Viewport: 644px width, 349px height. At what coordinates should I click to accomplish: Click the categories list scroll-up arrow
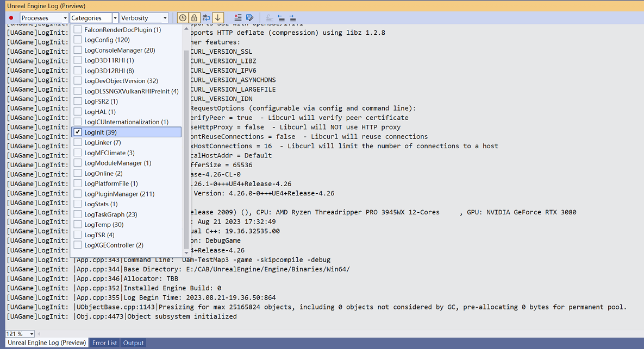coord(186,29)
